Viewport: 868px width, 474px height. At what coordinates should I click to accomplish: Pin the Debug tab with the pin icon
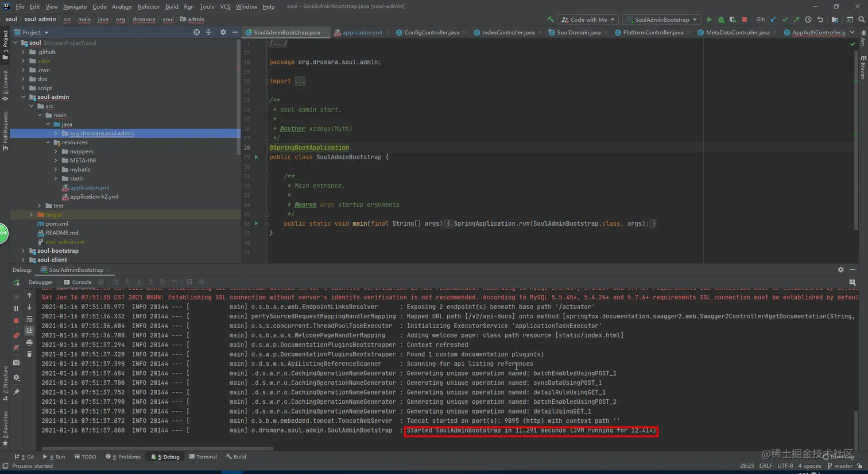click(16, 392)
